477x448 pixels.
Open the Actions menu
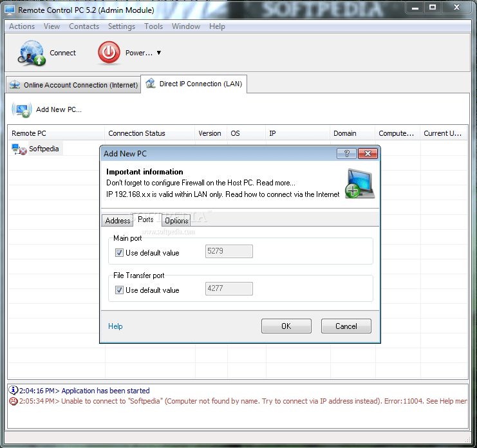tap(22, 26)
